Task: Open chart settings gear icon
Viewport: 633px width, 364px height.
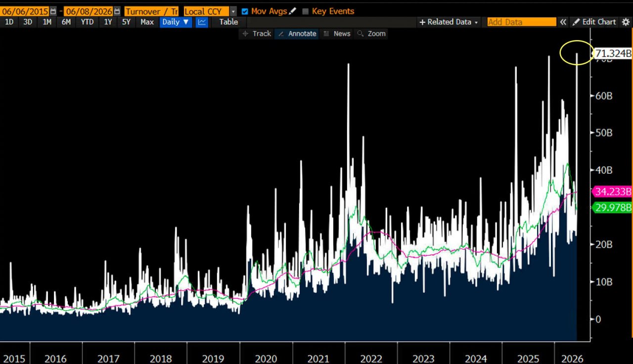Action: 626,22
